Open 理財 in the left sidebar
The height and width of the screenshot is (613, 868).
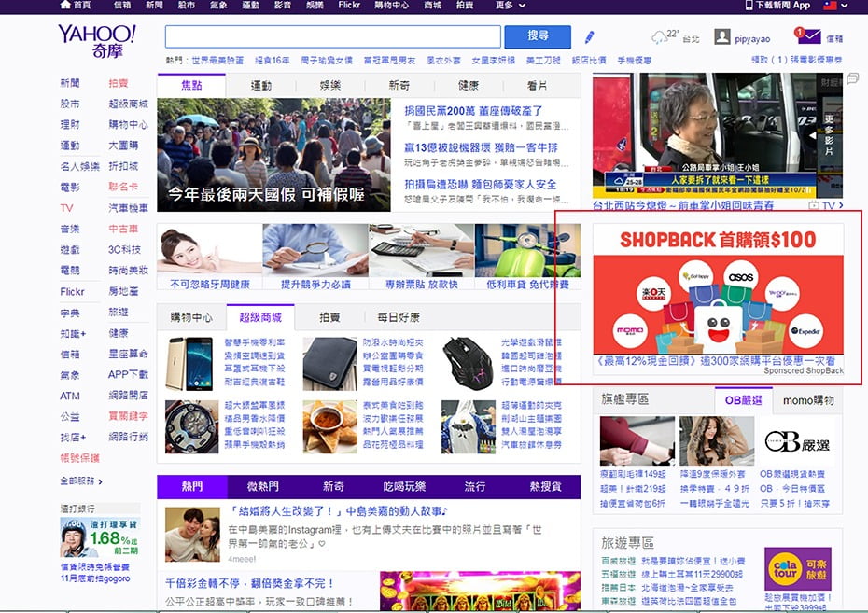tap(70, 124)
